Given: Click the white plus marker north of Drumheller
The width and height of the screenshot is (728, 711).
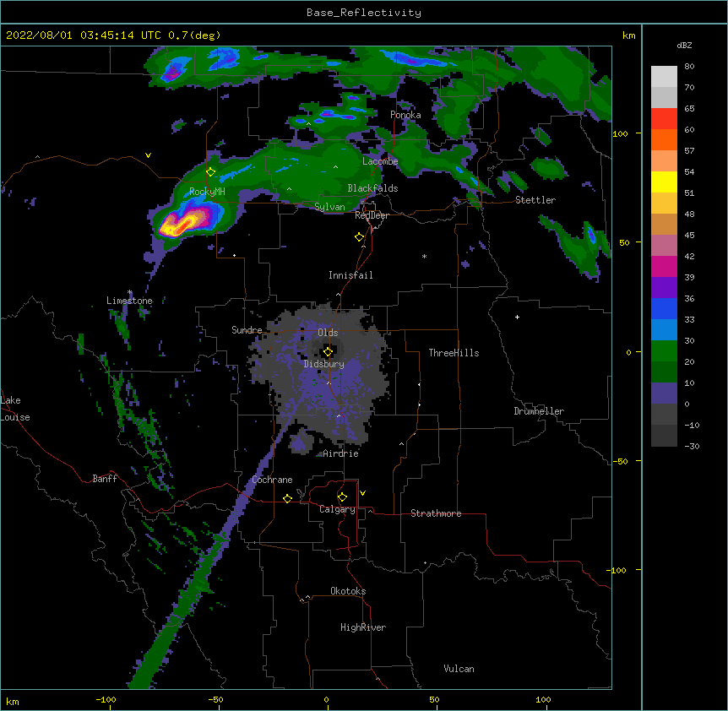Looking at the screenshot, I should 517,317.
